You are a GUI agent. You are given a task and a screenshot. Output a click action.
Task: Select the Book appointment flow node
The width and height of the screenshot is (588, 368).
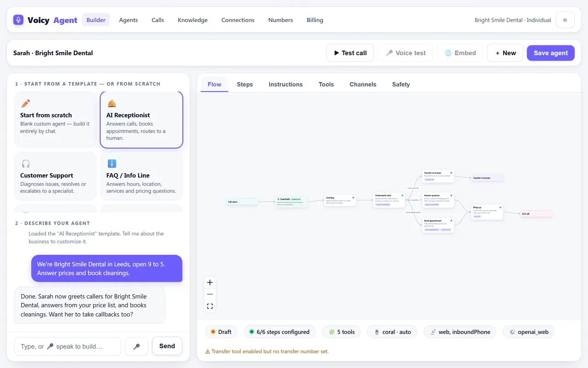click(x=438, y=225)
